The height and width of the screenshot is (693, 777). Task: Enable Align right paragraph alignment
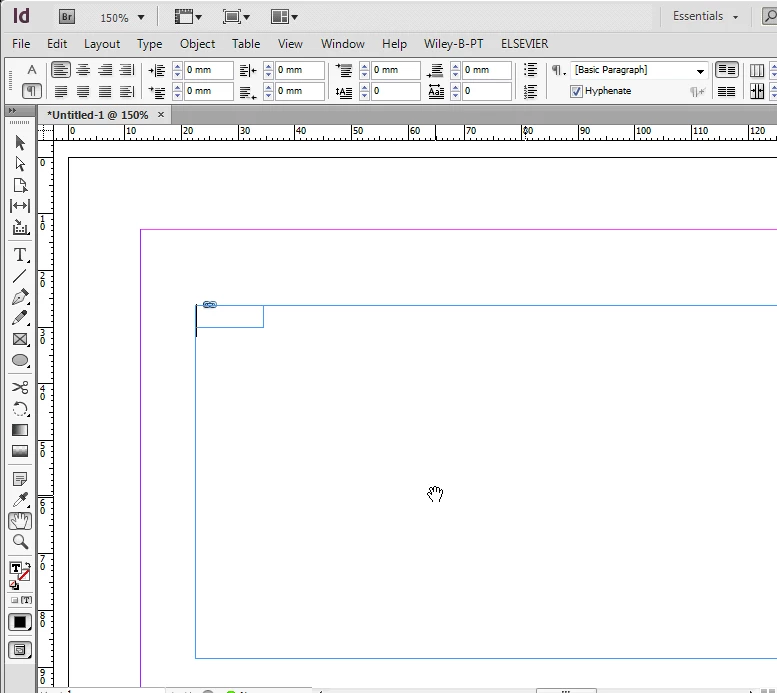tap(105, 70)
